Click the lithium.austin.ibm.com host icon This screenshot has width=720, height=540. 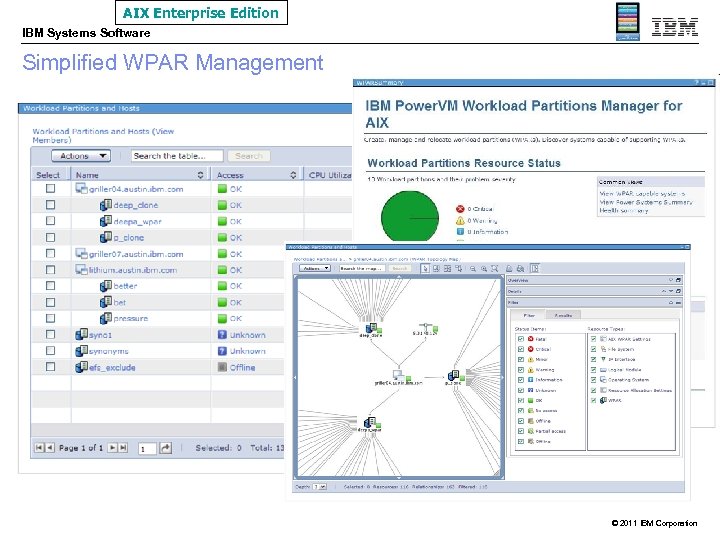pos(81,270)
